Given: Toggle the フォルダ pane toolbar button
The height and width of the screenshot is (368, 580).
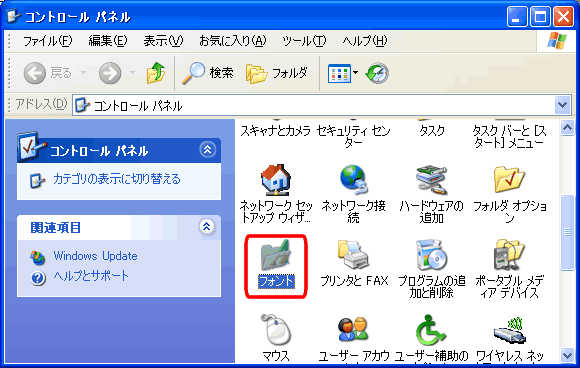Looking at the screenshot, I should 277,73.
